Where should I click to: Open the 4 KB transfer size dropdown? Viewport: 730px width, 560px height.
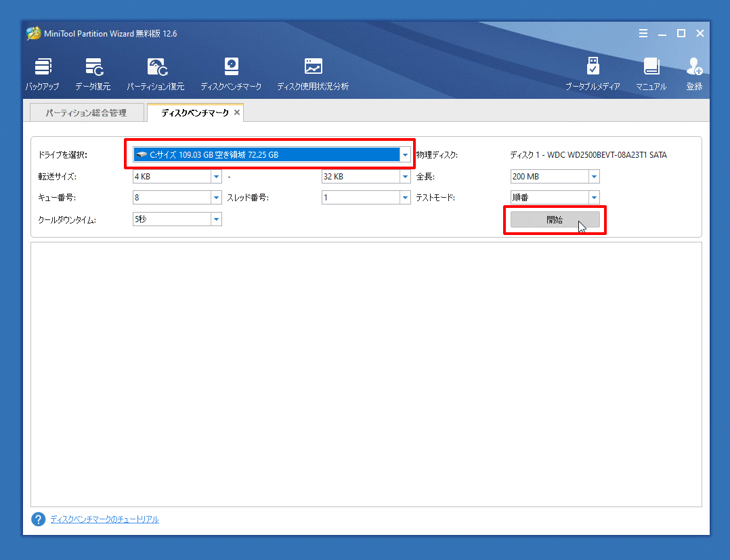click(216, 177)
